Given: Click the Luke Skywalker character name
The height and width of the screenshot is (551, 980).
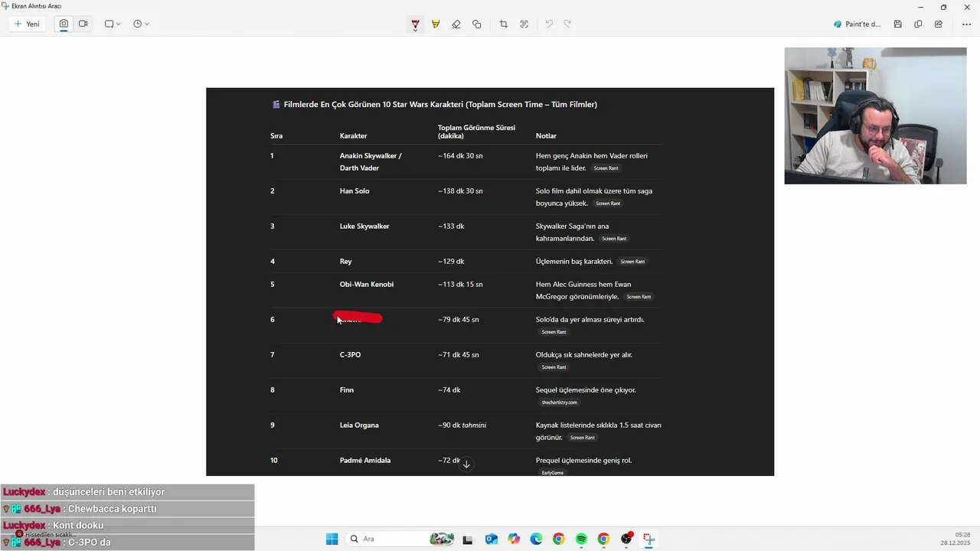Looking at the screenshot, I should point(364,226).
